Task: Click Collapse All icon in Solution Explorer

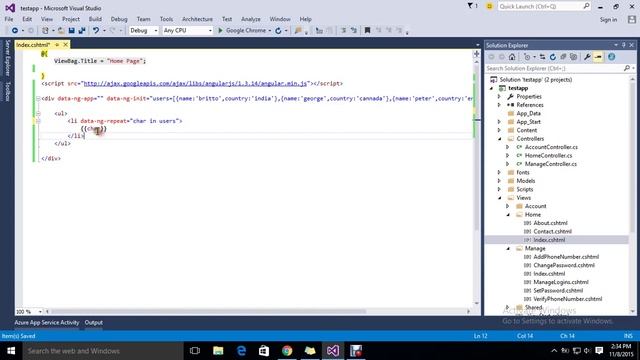Action: pos(563,57)
